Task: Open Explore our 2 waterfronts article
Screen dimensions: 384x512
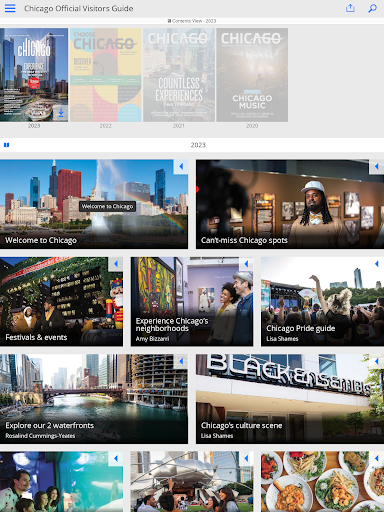Action: (94, 399)
